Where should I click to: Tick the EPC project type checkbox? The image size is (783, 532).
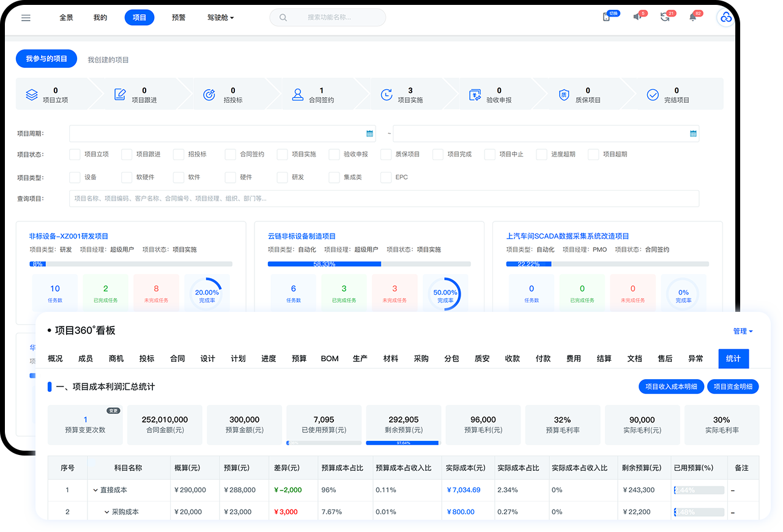(386, 177)
